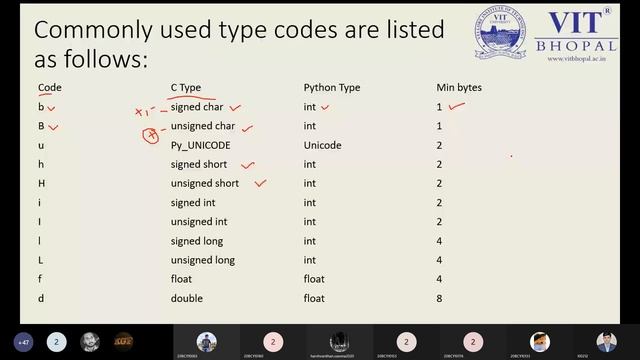Viewport: 640px width, 360px height.
Task: Click the 'signed char' C type
Action: (x=197, y=107)
